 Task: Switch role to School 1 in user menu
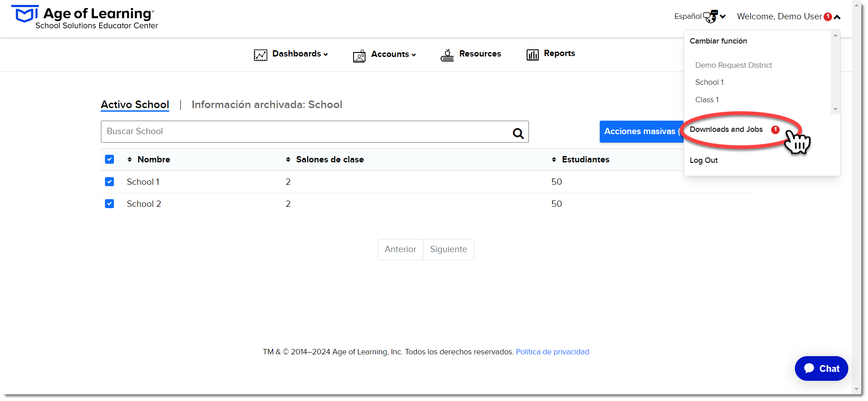[709, 82]
